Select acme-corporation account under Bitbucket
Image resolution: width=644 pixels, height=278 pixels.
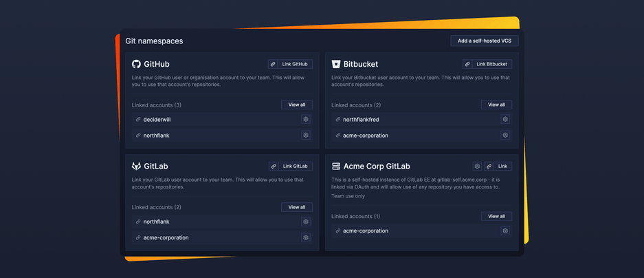(422, 136)
